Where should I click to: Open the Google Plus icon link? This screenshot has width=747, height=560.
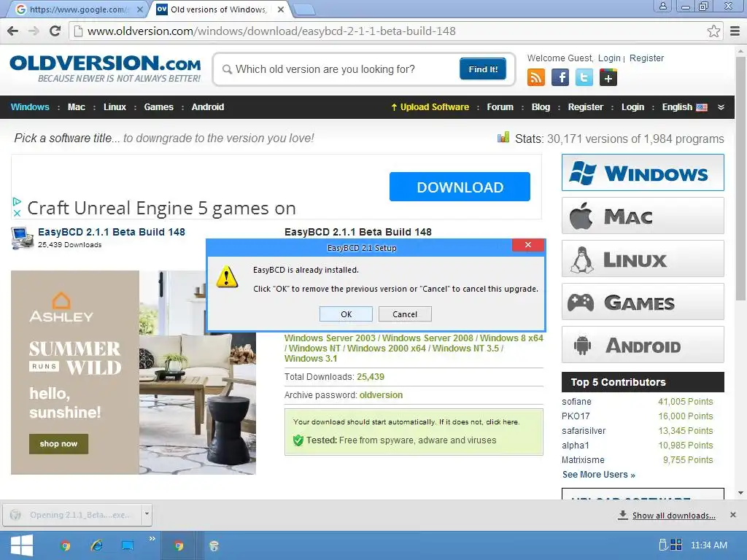point(608,77)
